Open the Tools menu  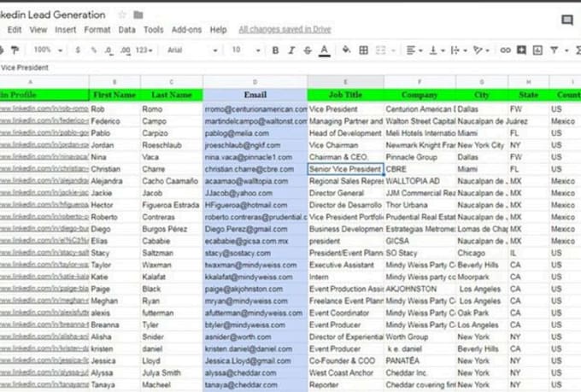point(154,30)
